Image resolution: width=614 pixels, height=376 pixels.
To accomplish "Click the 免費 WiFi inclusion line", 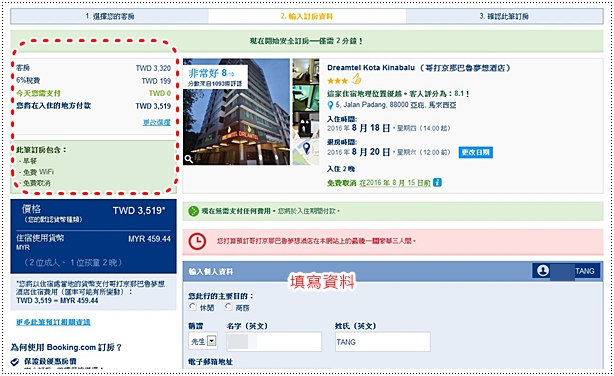I will tap(36, 172).
